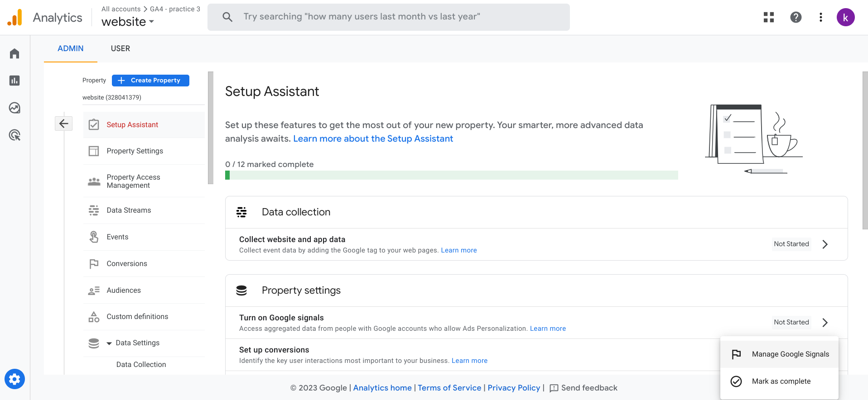Open the Admin gear icon
Viewport: 868px width, 400px height.
[x=14, y=379]
